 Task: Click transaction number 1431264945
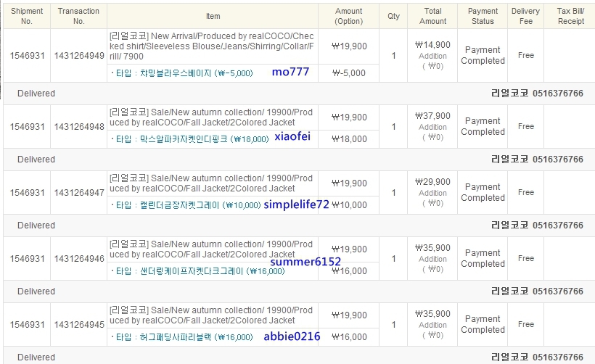click(79, 325)
